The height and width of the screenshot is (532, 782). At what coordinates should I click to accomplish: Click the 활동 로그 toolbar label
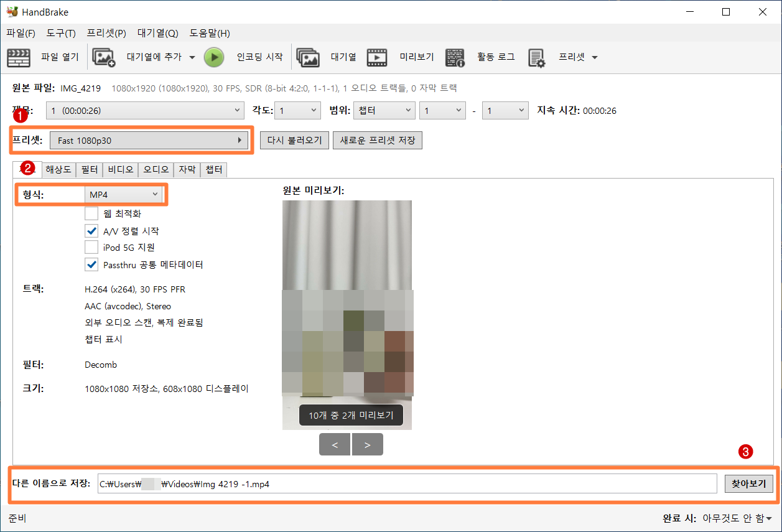point(496,57)
